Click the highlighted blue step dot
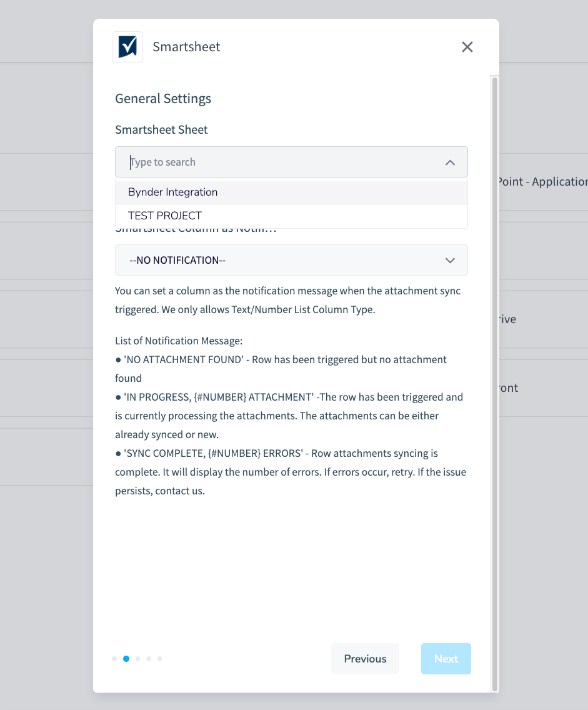The image size is (588, 710). click(x=126, y=659)
